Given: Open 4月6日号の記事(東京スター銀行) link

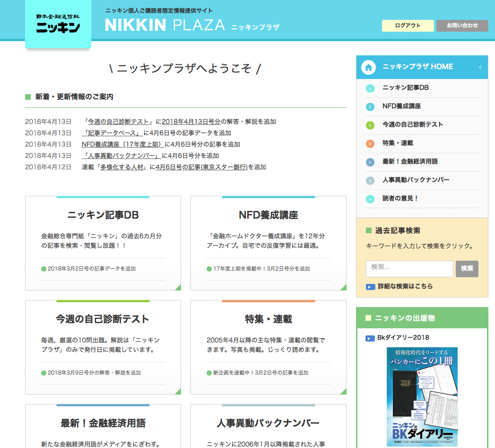Looking at the screenshot, I should 201,167.
